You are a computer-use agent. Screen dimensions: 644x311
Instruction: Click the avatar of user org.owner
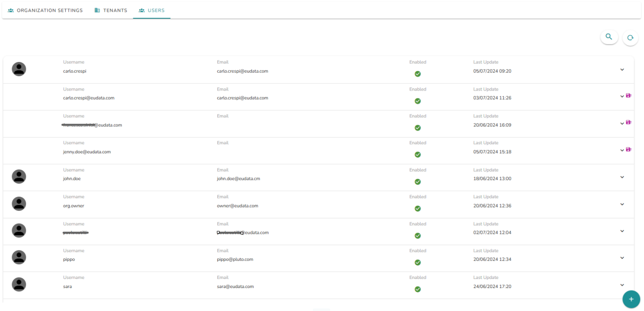click(19, 204)
